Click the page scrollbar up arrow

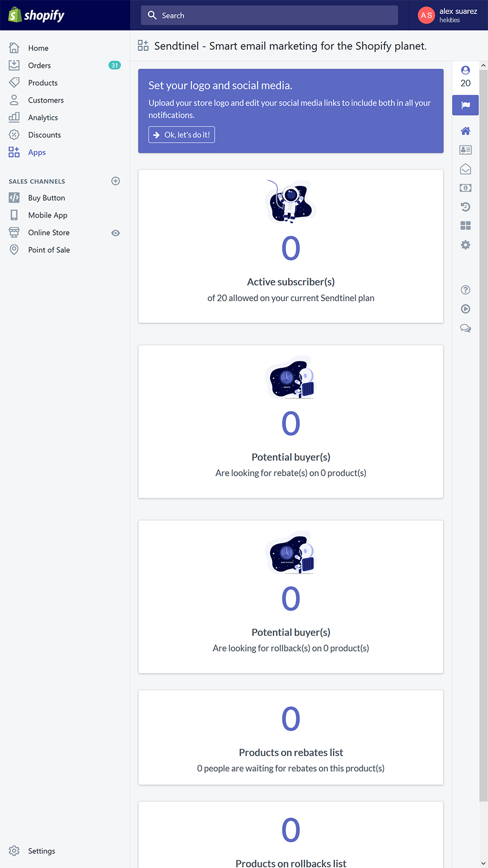(484, 66)
